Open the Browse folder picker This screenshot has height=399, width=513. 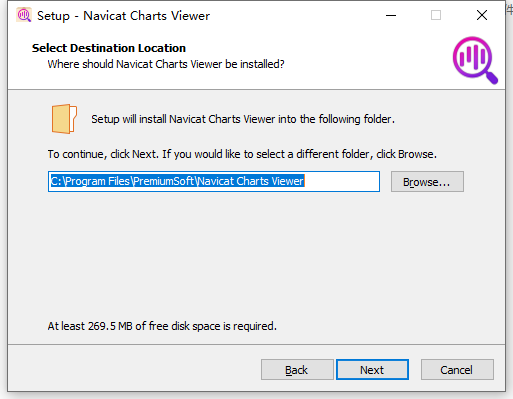tap(427, 182)
